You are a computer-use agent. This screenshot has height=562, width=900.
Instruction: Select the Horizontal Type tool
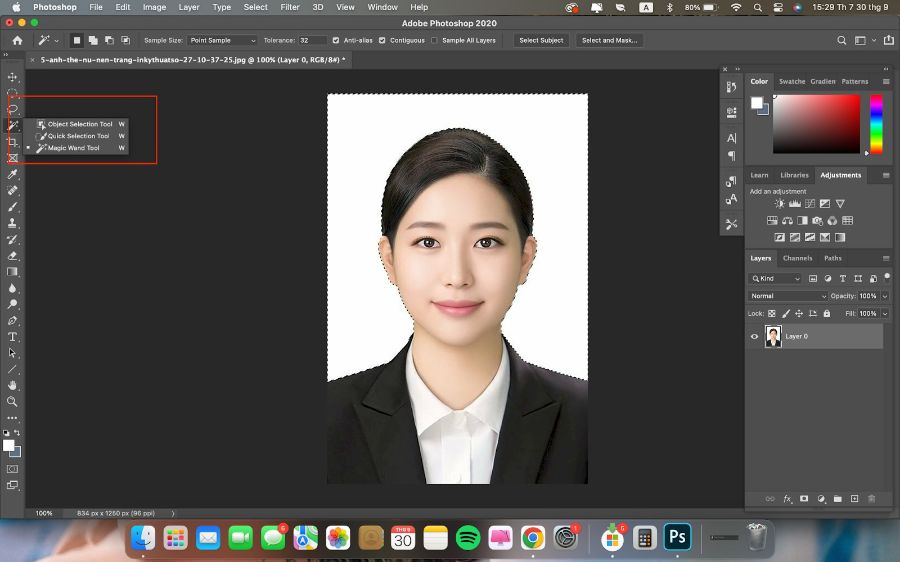pyautogui.click(x=12, y=337)
